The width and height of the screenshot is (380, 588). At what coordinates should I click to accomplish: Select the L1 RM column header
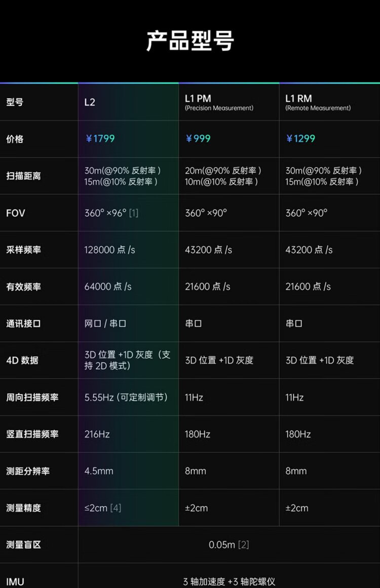[x=298, y=99]
